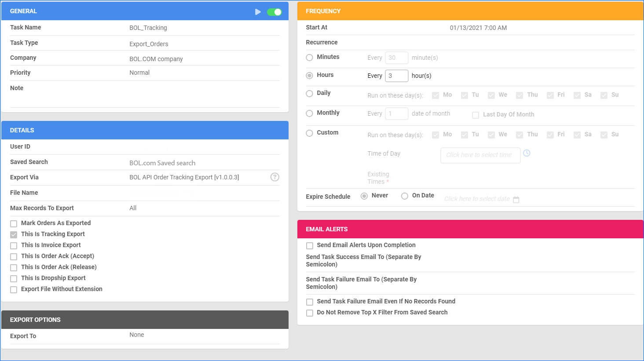
Task: Check Do Not Remove Top X Filter From Saved Search
Action: coord(310,312)
